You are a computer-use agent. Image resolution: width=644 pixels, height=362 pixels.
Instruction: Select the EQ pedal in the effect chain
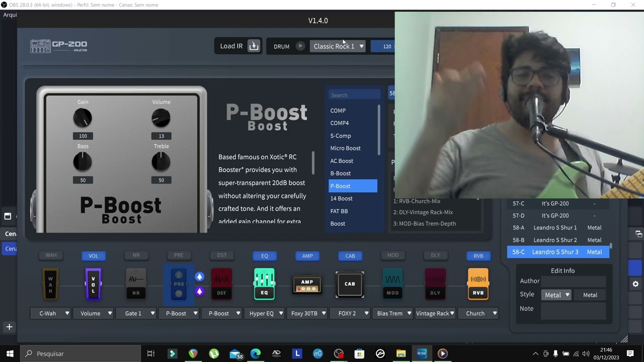point(264,284)
